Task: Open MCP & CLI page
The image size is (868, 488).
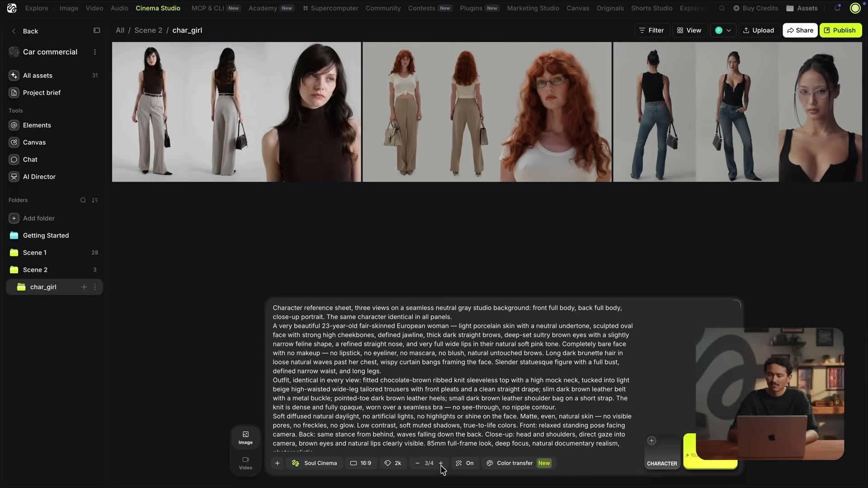Action: [215, 8]
